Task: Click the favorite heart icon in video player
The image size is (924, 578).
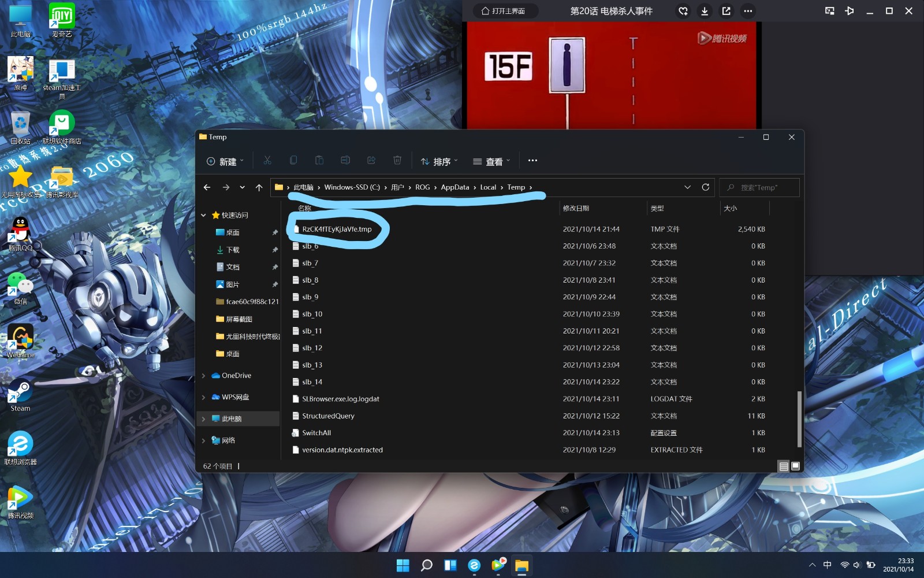Action: tap(683, 11)
